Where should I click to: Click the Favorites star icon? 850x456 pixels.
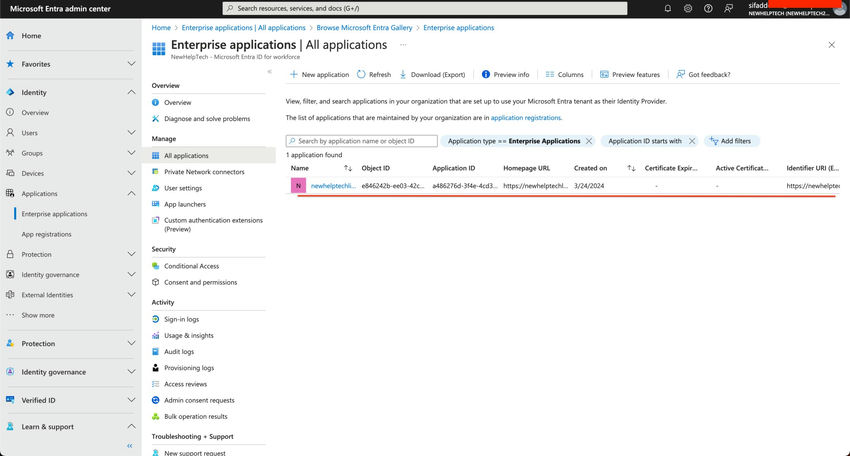pos(10,64)
